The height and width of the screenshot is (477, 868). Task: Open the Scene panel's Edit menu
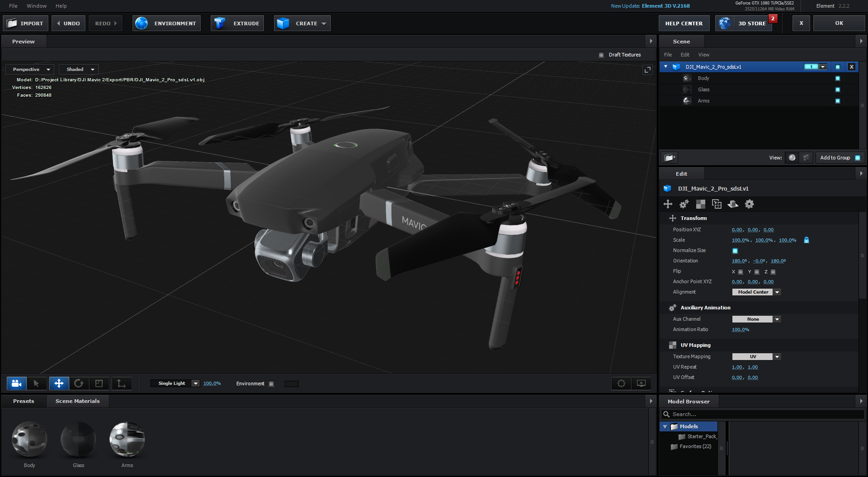pos(685,55)
